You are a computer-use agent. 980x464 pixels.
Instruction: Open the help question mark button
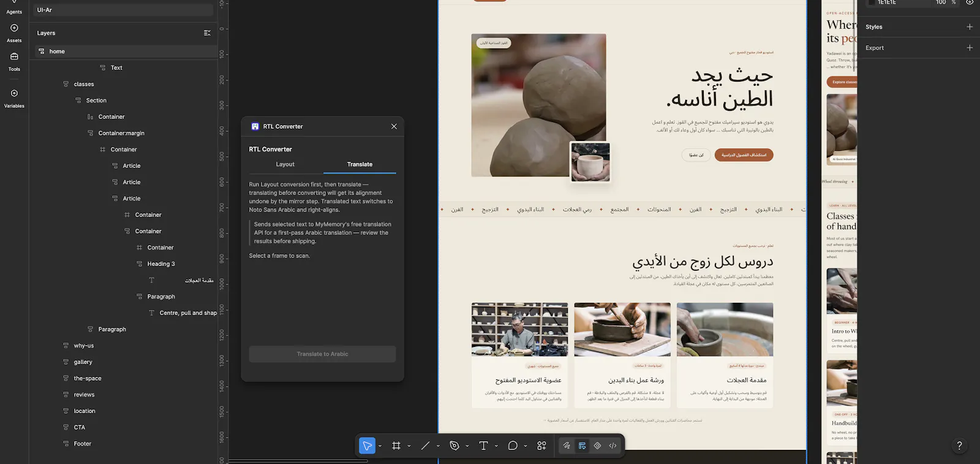(959, 446)
